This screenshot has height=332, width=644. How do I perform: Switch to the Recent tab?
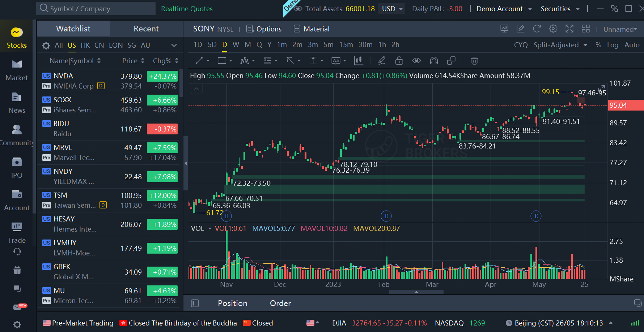(x=146, y=29)
